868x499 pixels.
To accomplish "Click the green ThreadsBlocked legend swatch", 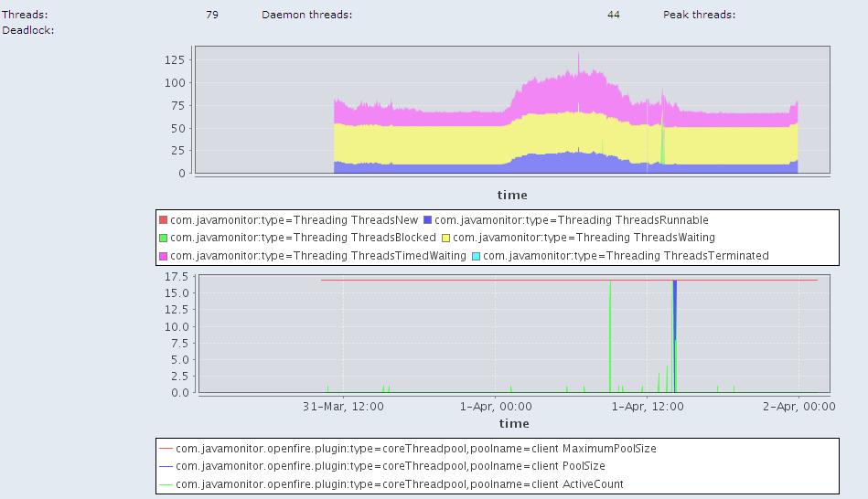I will click(x=164, y=238).
